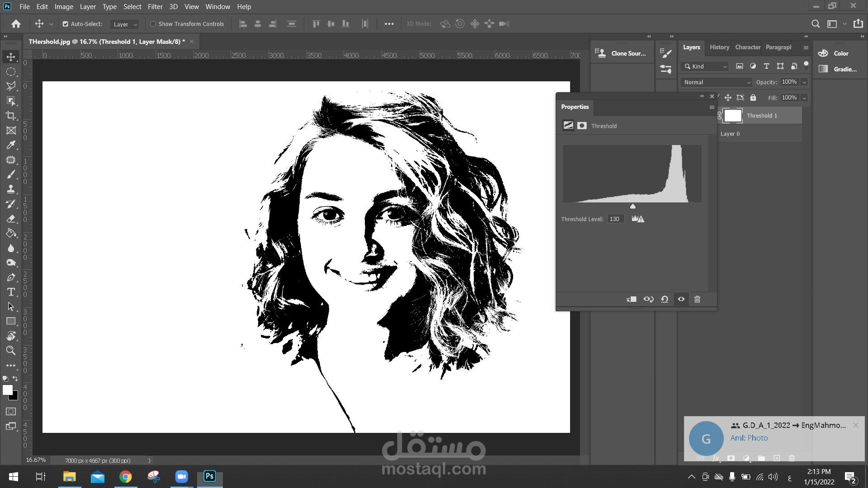Toggle layer visibility eye in Properties panel
Viewport: 868px width, 488px height.
[681, 299]
